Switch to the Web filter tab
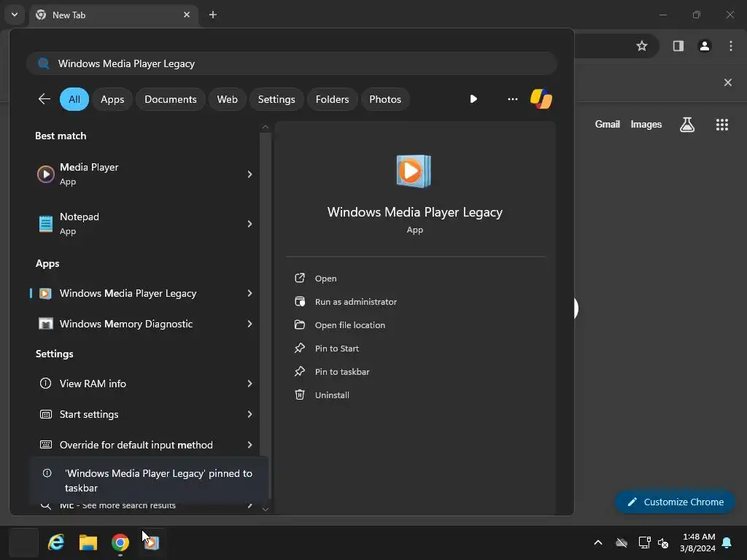The width and height of the screenshot is (747, 560). tap(228, 99)
